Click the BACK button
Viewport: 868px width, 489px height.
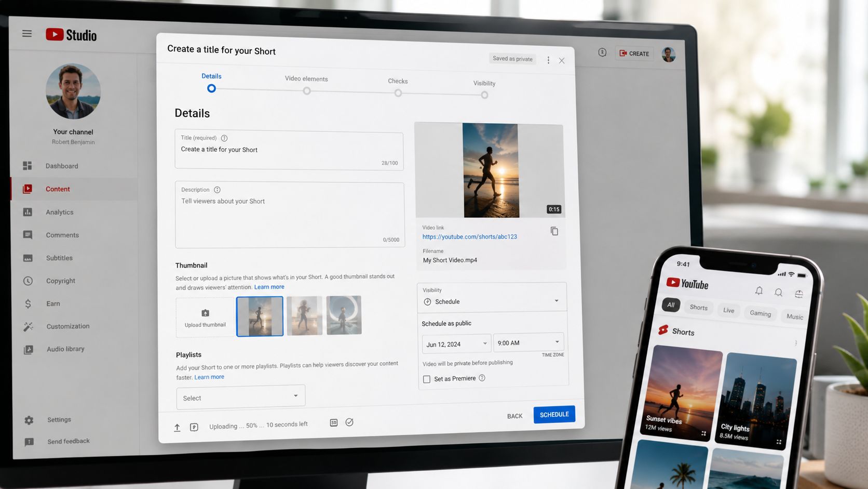pos(515,416)
